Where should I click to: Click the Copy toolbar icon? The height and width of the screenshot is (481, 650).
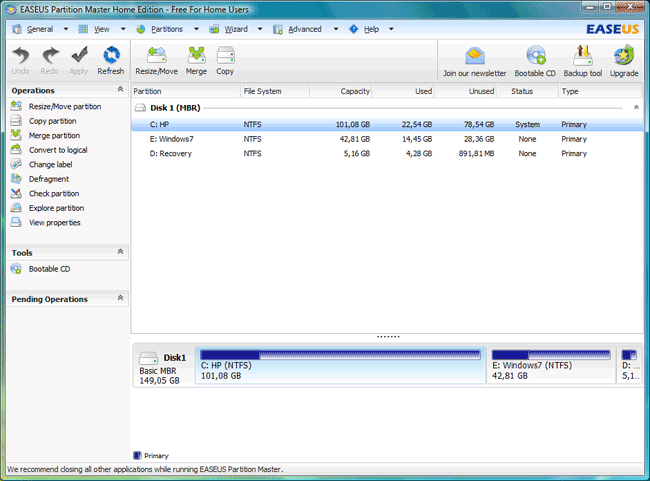[225, 60]
